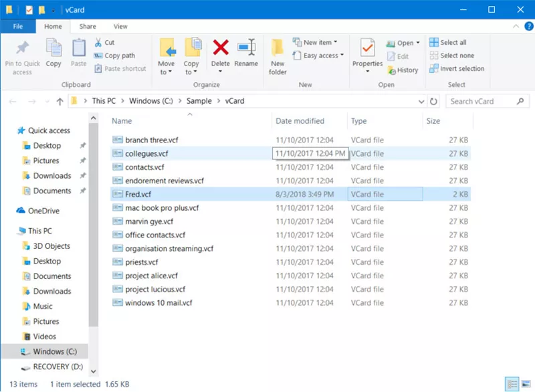Open the File menu
Screen dimensions: 535x392
[18, 26]
